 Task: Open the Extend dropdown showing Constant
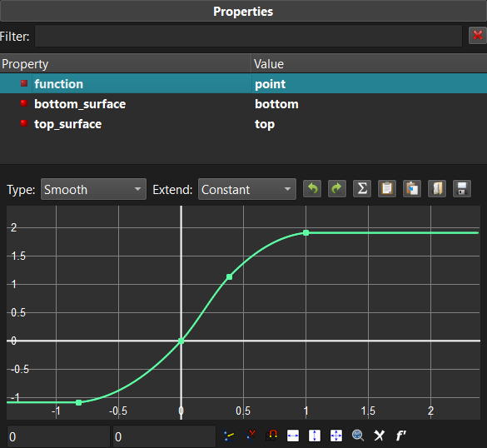[247, 189]
